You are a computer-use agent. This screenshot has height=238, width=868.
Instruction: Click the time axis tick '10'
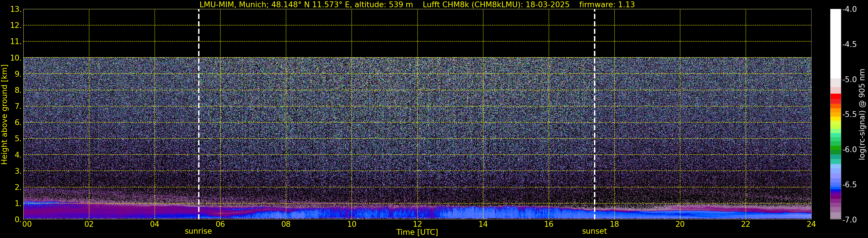point(352,224)
